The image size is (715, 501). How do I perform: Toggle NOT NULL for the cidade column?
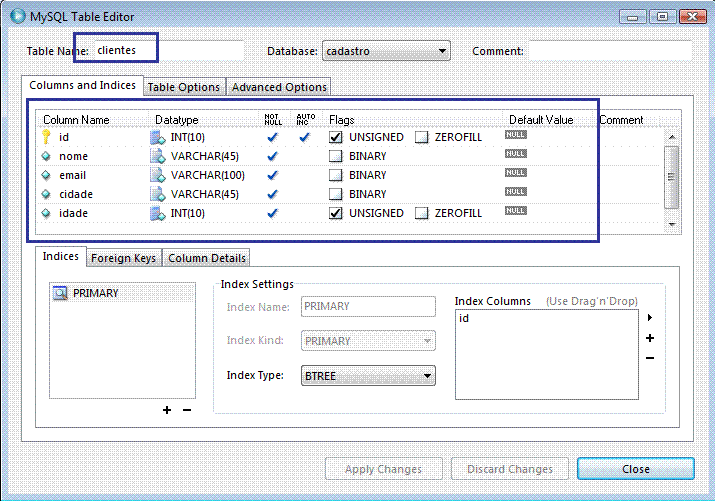273,195
